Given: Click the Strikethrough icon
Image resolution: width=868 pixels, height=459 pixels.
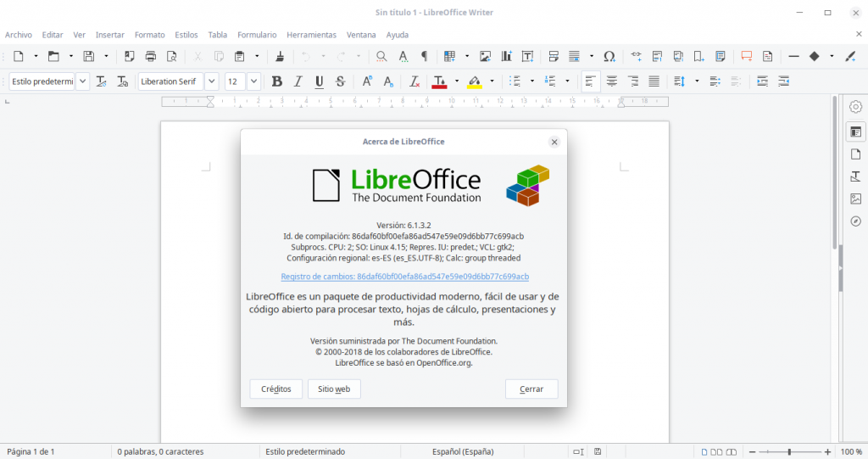Looking at the screenshot, I should pyautogui.click(x=341, y=81).
